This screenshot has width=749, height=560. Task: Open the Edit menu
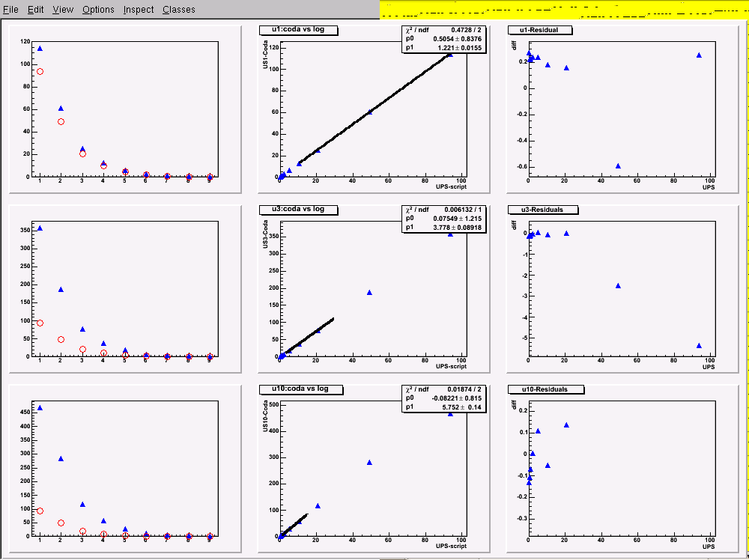pyautogui.click(x=35, y=10)
